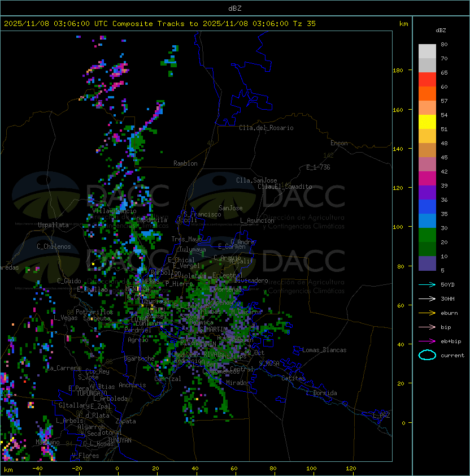Image resolution: width=470 pixels, height=476 pixels.
Task: Click the pink bip arrow legend icon
Action: [x=427, y=327]
